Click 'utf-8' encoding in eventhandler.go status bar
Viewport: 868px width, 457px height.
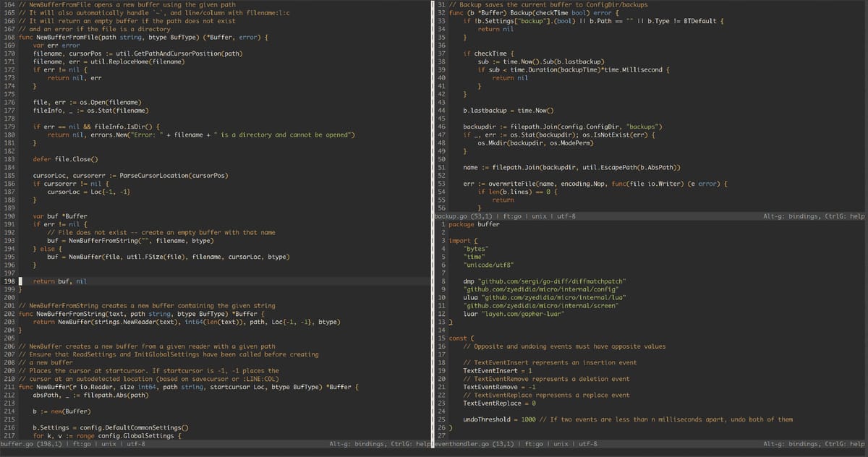tap(587, 443)
